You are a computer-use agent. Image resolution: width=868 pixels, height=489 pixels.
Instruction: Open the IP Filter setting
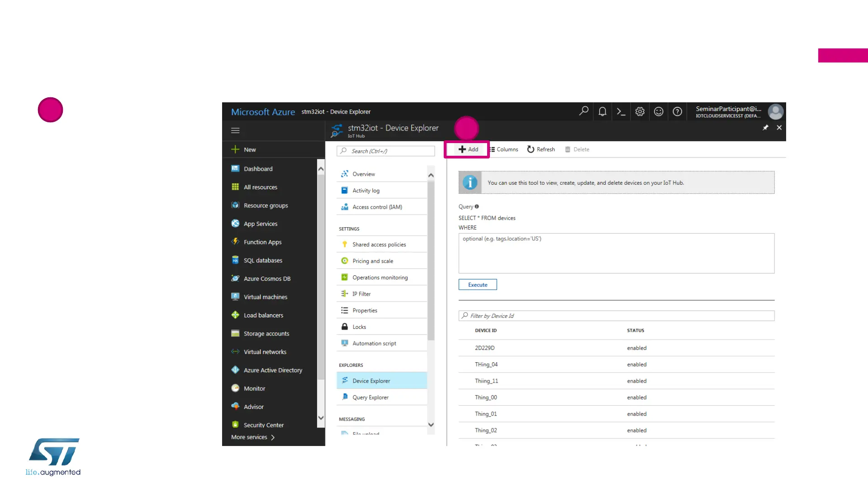(x=382, y=294)
